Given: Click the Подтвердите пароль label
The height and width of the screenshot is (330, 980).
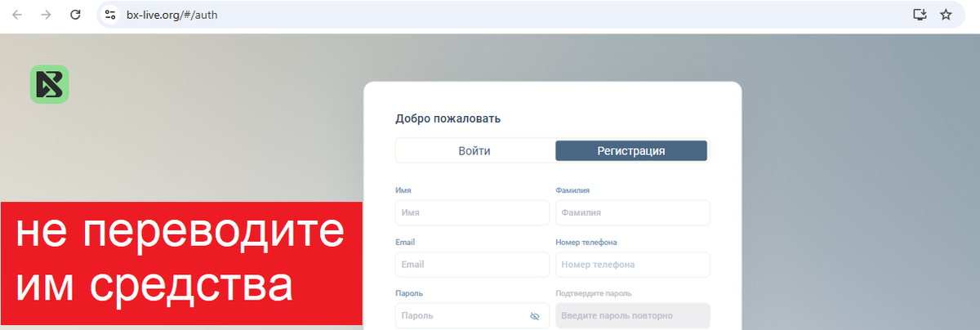Looking at the screenshot, I should (x=594, y=293).
